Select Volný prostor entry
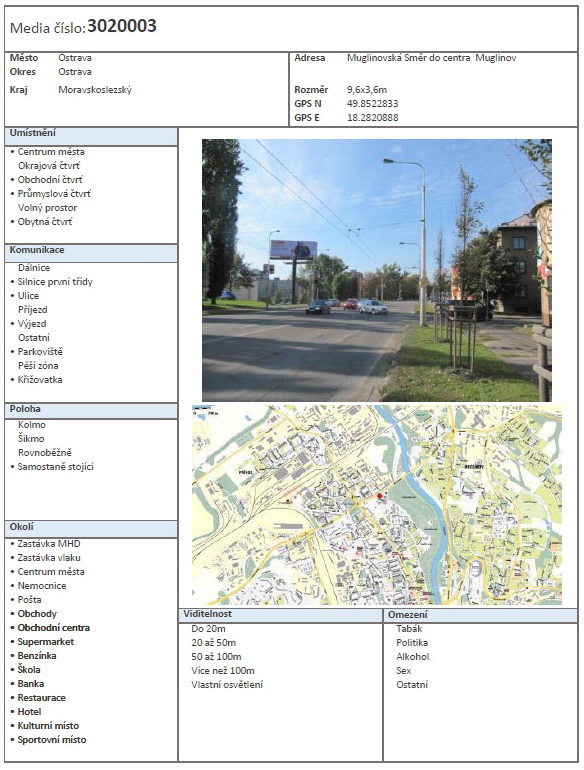 tap(47, 208)
